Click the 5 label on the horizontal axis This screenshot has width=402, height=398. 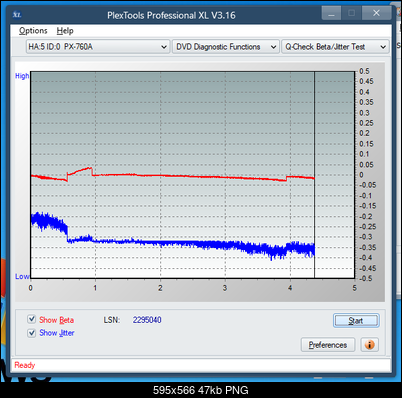tap(354, 288)
